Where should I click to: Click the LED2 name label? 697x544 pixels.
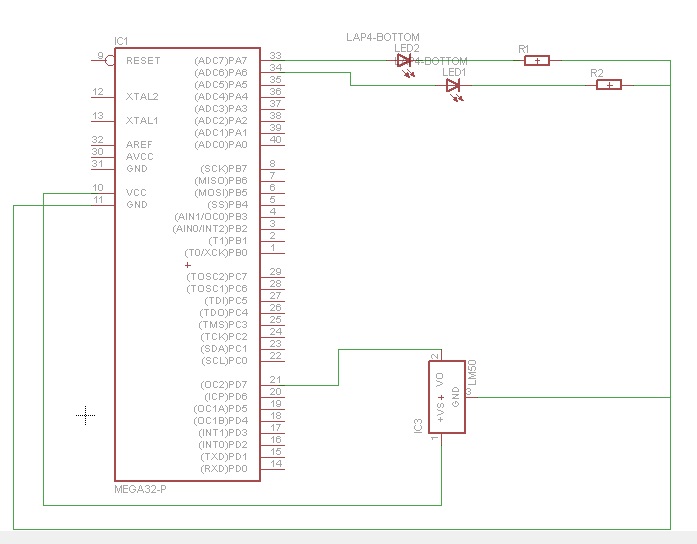click(407, 48)
